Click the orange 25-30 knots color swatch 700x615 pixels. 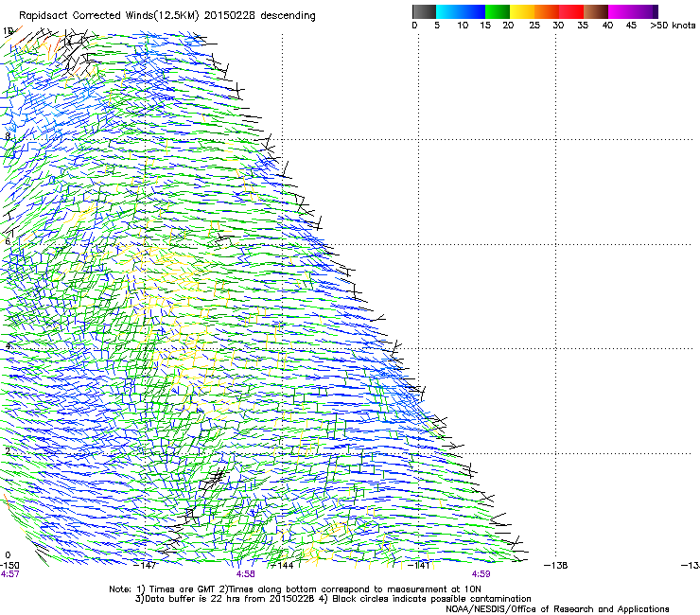click(x=547, y=11)
